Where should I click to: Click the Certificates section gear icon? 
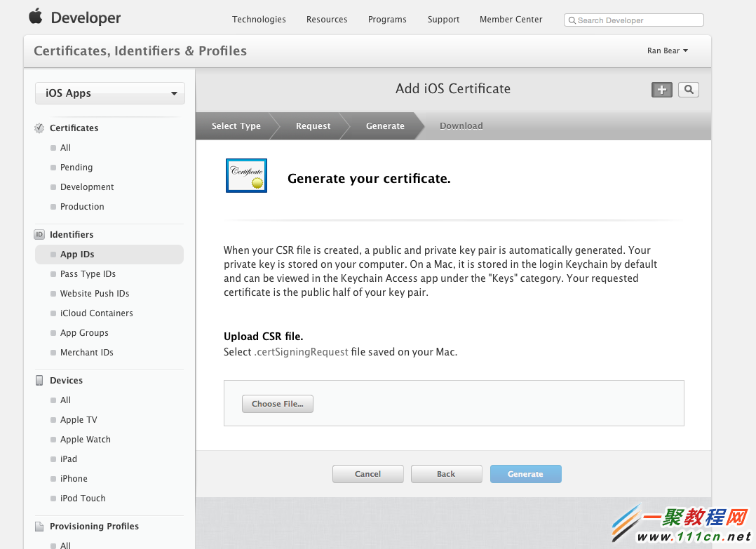pyautogui.click(x=39, y=128)
